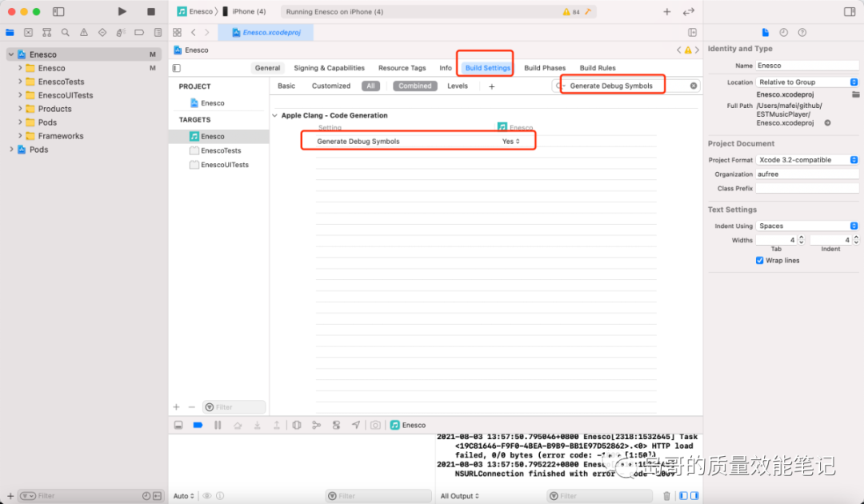The height and width of the screenshot is (504, 864).
Task: Toggle the inspector panel in toolbar
Action: click(850, 11)
